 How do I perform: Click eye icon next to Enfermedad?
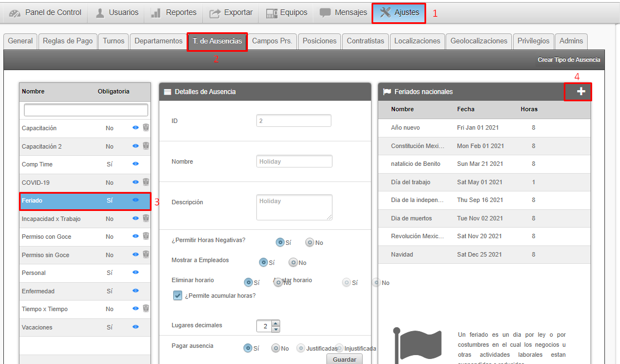135,291
